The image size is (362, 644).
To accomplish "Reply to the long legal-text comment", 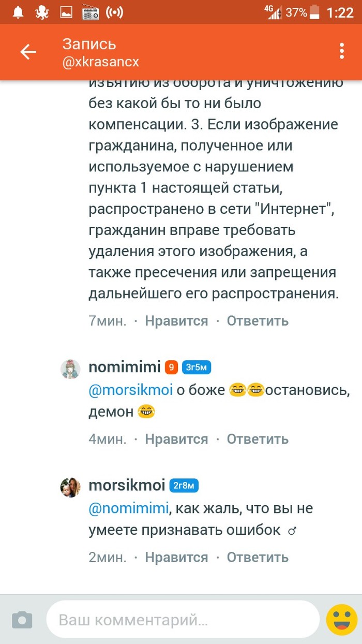I will 258,321.
